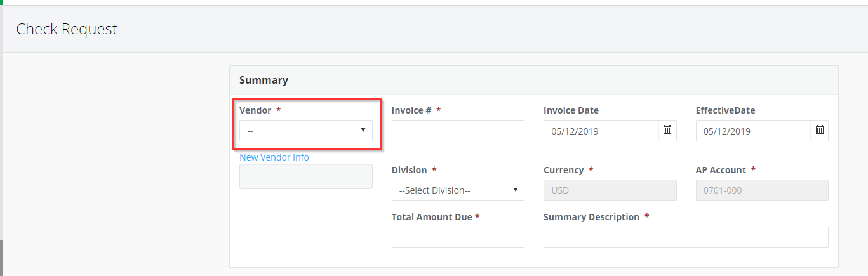
Task: Follow the New Vendor Info link
Action: pos(274,157)
